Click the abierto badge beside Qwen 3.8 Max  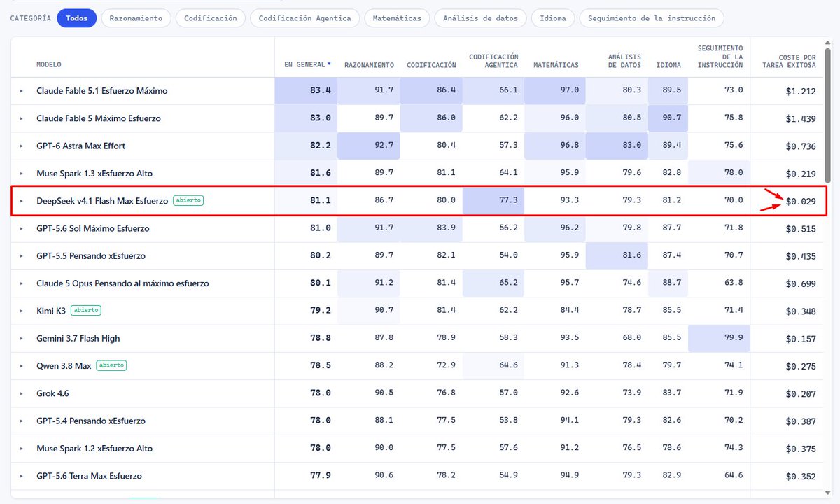(111, 365)
